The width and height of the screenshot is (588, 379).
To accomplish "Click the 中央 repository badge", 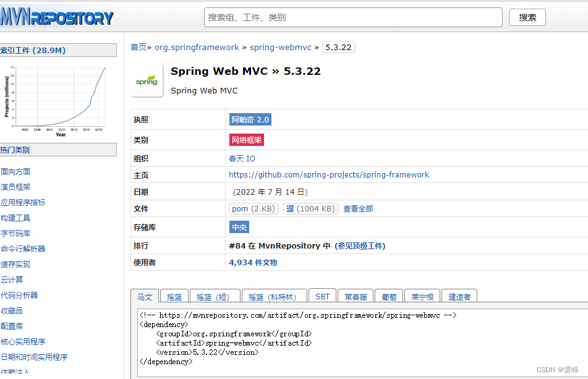I will coord(239,227).
